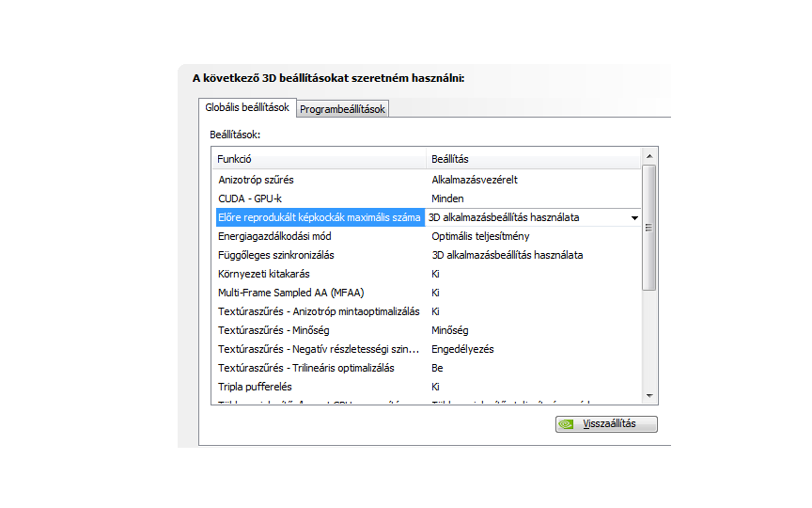Click the Optimális teljesítmény value

(x=480, y=236)
